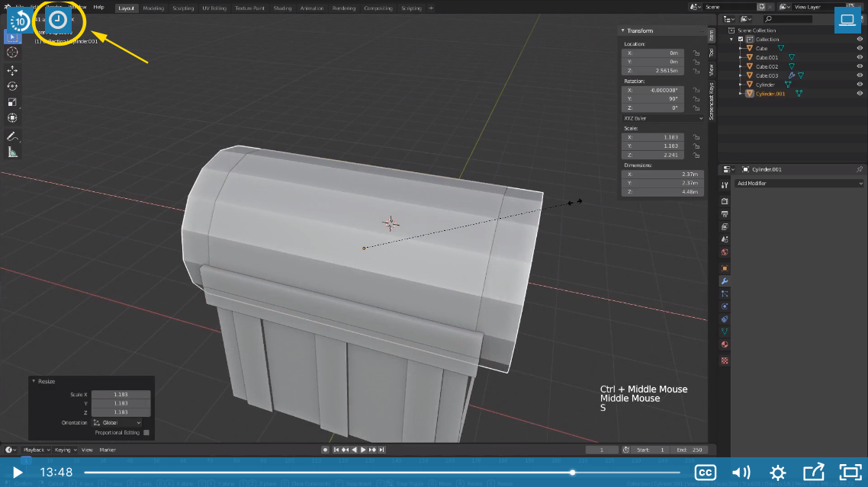Pin the Cylinder.001 properties panel
This screenshot has height=487, width=868.
coord(859,169)
